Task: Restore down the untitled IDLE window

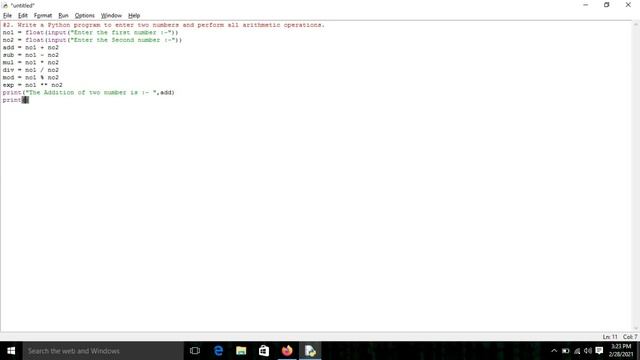Action: point(607,5)
